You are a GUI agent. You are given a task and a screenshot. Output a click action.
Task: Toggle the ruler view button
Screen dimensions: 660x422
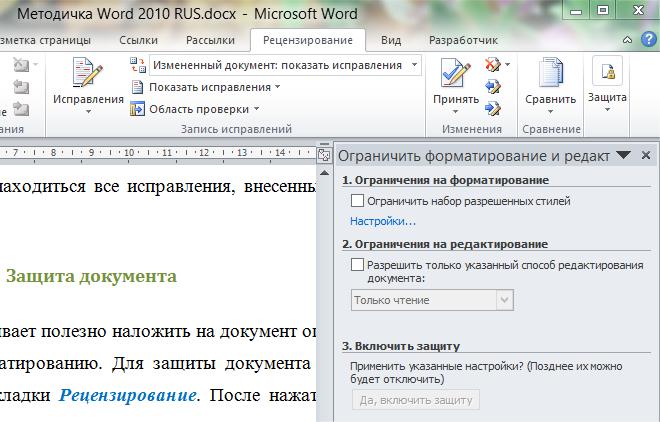coord(324,155)
